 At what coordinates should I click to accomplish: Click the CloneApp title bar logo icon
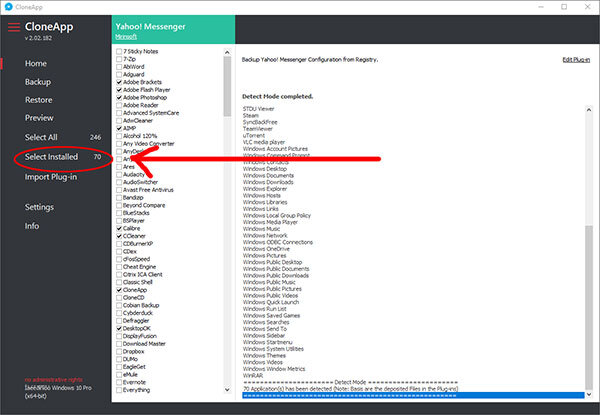pyautogui.click(x=8, y=7)
